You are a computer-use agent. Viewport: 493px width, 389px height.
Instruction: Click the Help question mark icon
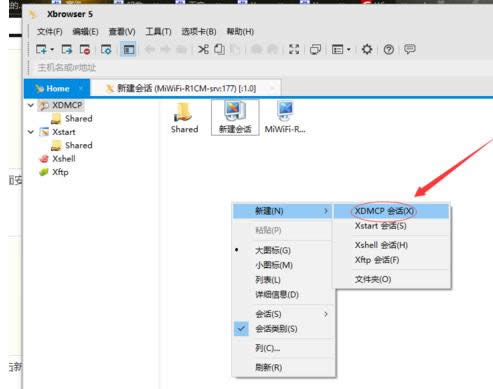[389, 49]
